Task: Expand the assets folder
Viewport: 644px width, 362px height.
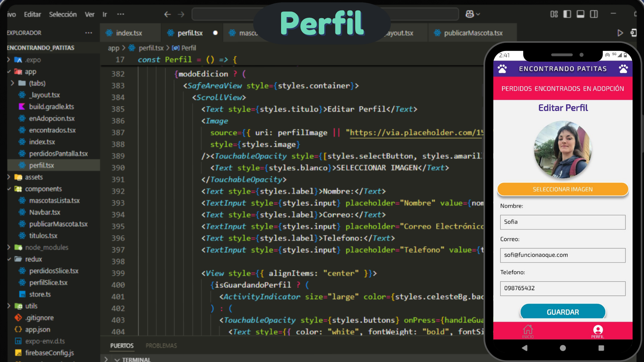Action: click(x=34, y=177)
